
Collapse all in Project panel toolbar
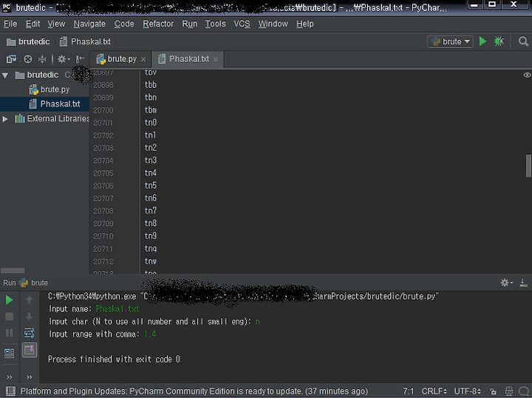42,59
